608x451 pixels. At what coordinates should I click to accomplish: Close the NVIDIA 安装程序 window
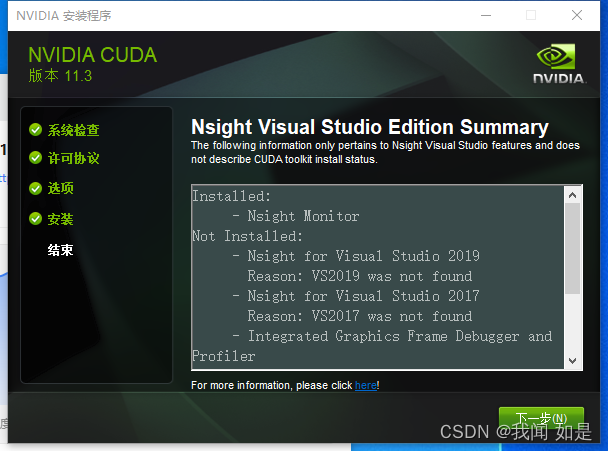click(x=577, y=16)
